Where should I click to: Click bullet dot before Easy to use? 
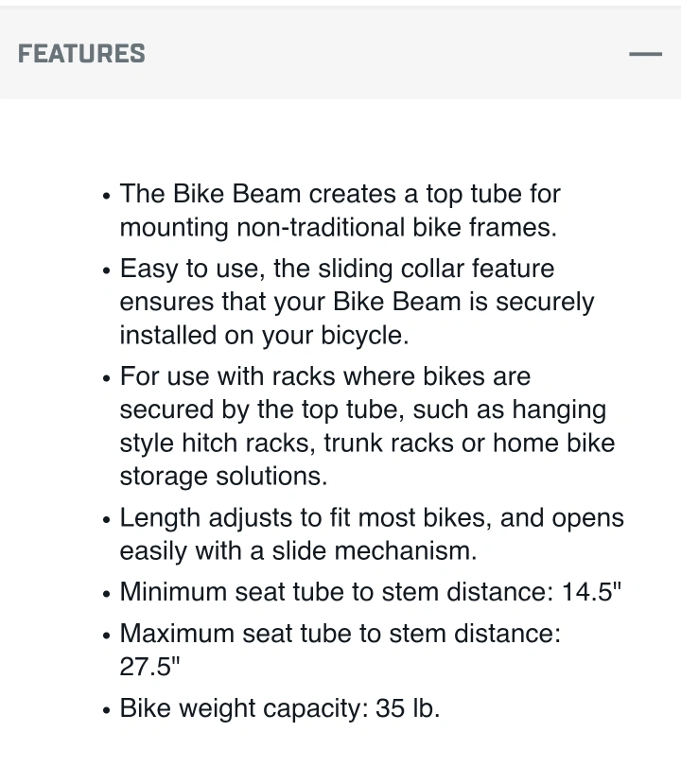106,270
